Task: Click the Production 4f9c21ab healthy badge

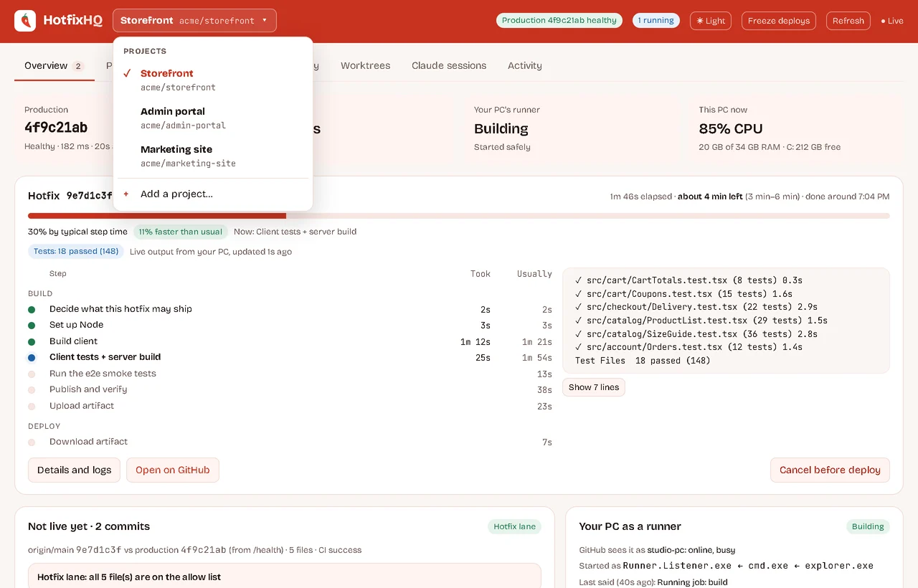Action: point(559,21)
